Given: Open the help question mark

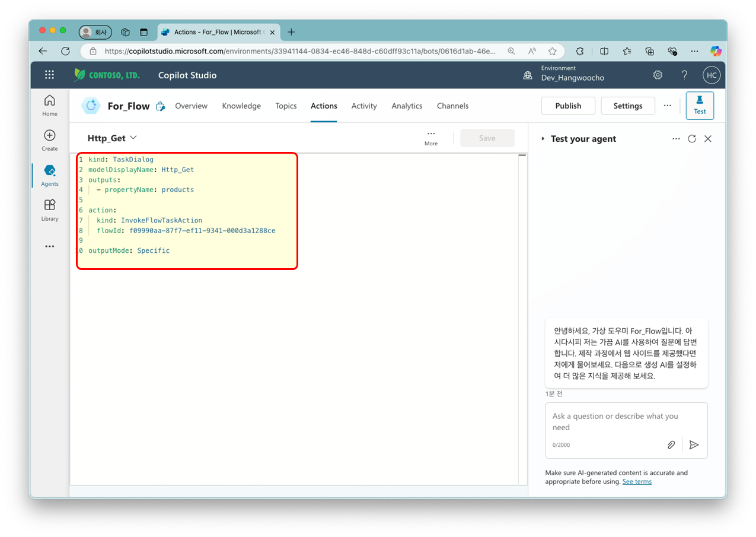Looking at the screenshot, I should (x=684, y=75).
